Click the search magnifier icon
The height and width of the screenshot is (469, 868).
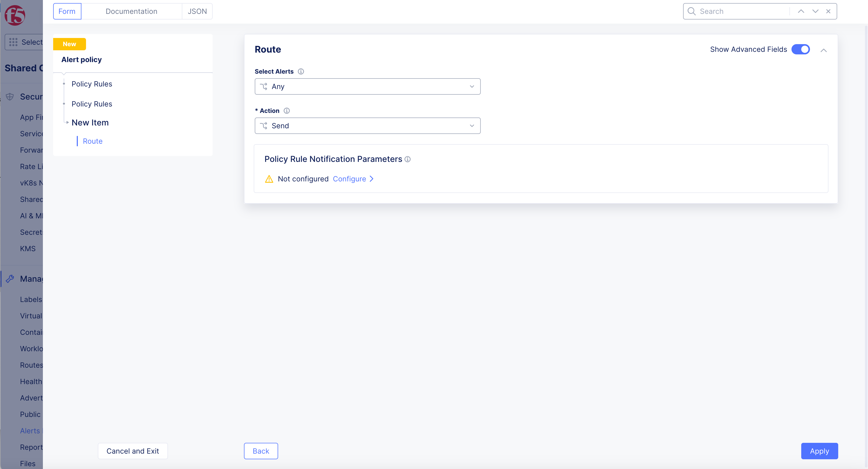click(x=691, y=12)
